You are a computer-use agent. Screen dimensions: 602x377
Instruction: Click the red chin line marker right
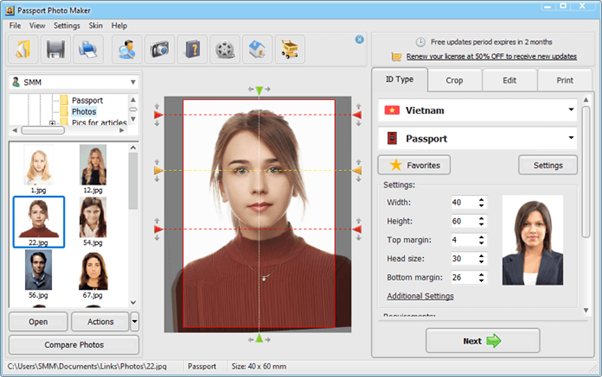pyautogui.click(x=357, y=229)
